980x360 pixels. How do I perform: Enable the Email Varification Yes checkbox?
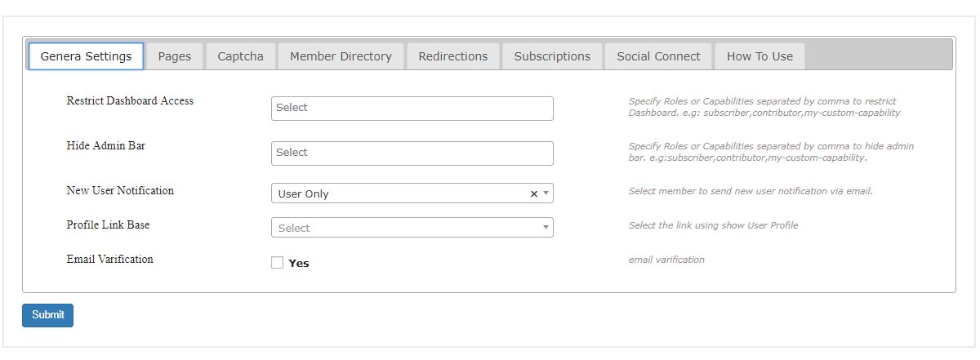pyautogui.click(x=278, y=263)
